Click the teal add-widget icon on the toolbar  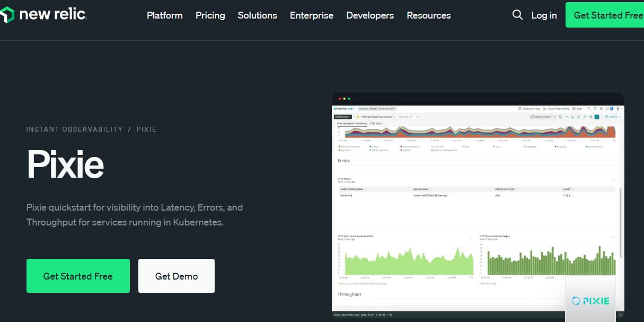pos(596,117)
